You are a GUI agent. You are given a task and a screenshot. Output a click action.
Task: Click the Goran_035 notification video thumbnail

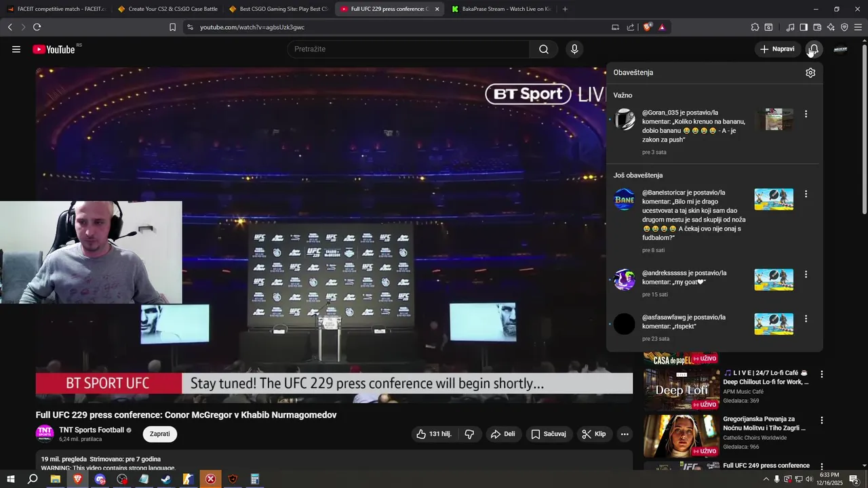click(x=774, y=119)
